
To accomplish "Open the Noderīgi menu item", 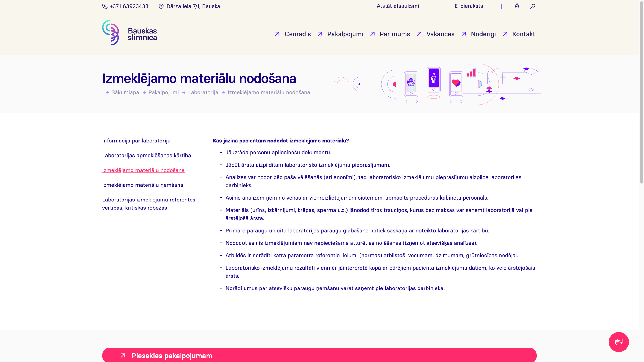I will (483, 34).
